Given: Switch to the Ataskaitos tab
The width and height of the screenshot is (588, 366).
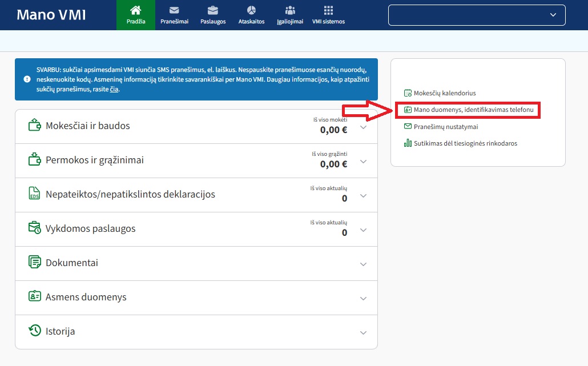Looking at the screenshot, I should [251, 15].
